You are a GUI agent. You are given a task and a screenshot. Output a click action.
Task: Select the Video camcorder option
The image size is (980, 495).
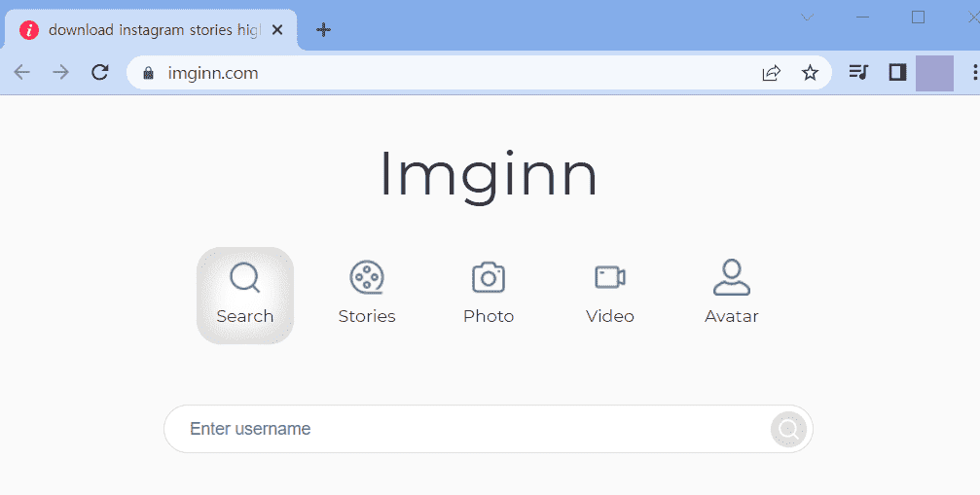click(x=610, y=296)
